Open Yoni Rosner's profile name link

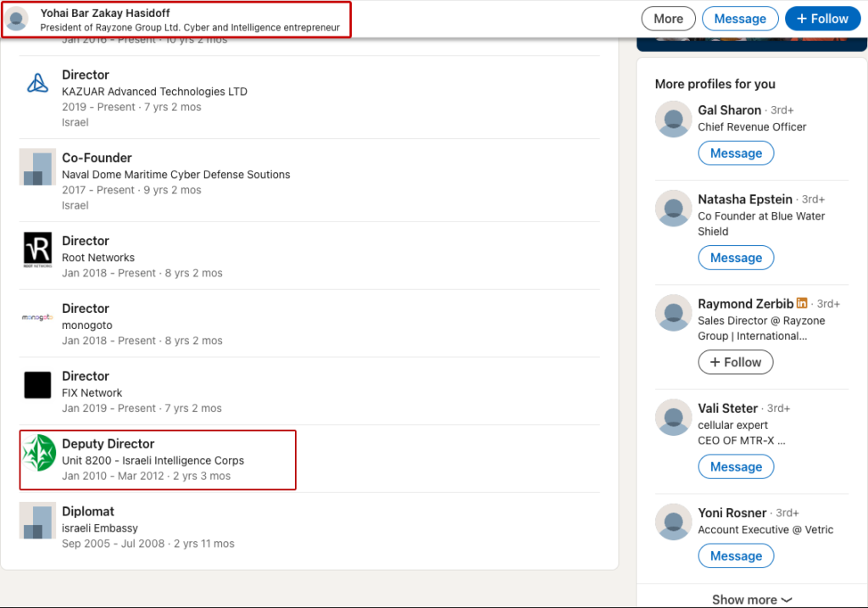[732, 513]
